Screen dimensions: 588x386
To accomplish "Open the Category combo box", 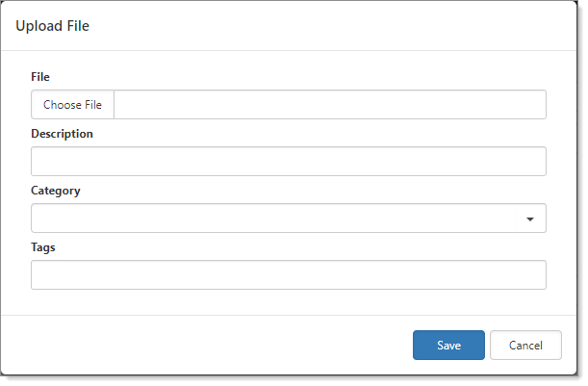I will tap(279, 219).
